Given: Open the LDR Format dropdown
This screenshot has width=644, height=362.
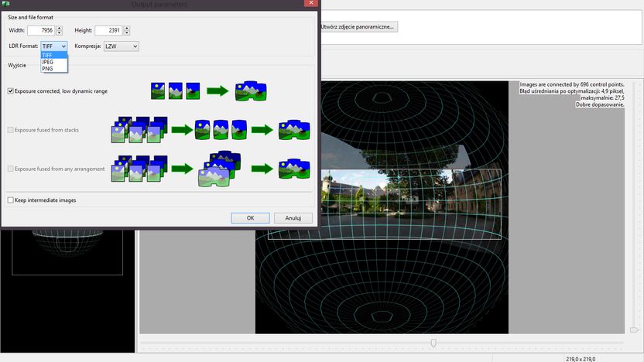Looking at the screenshot, I should 54,46.
